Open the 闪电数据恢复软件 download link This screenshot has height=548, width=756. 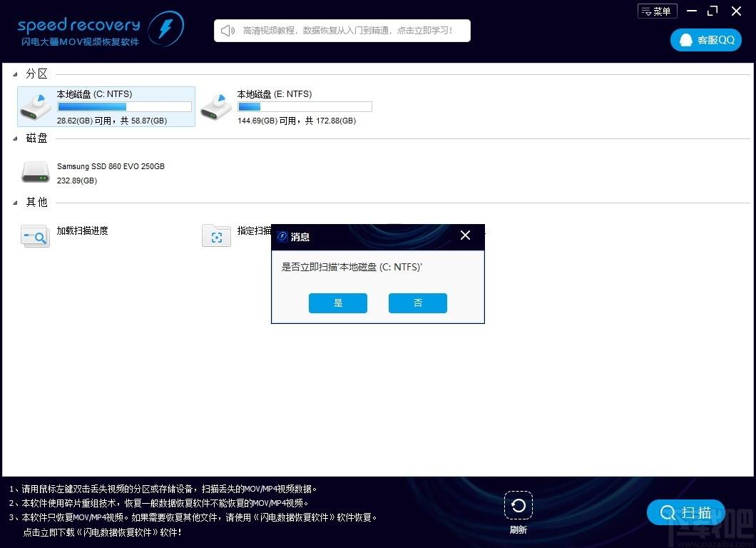point(102,532)
